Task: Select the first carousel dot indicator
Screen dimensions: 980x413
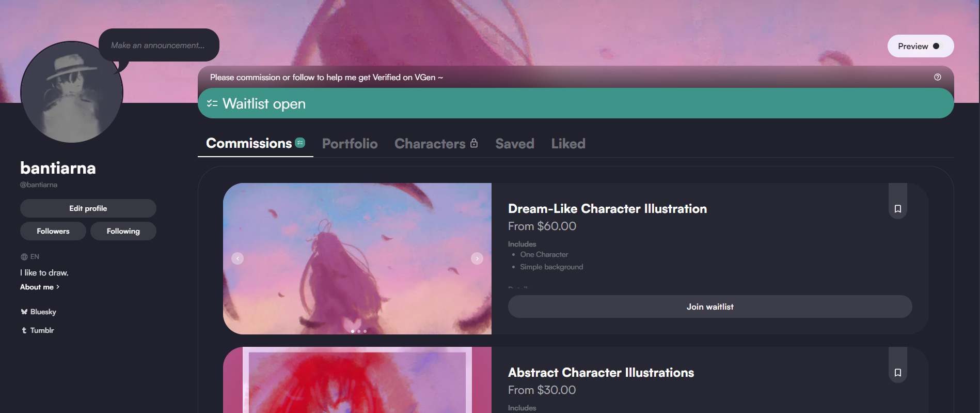Action: 353,331
